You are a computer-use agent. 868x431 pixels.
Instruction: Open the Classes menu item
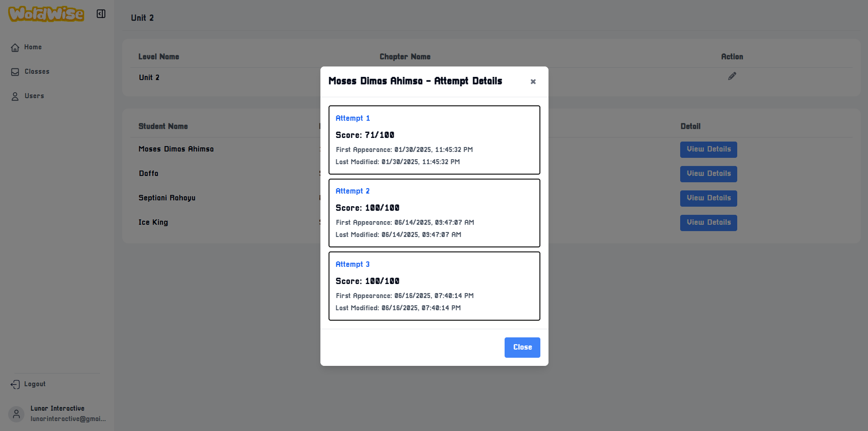tap(37, 71)
